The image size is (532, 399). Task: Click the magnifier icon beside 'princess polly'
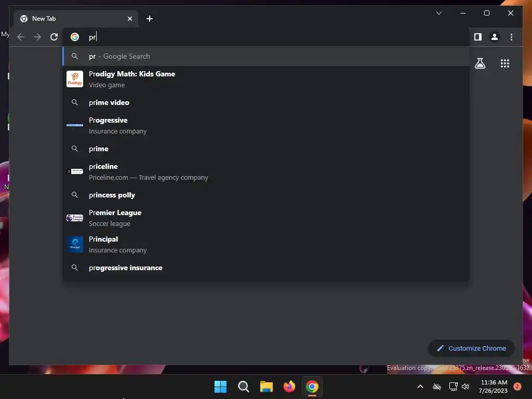(x=75, y=195)
